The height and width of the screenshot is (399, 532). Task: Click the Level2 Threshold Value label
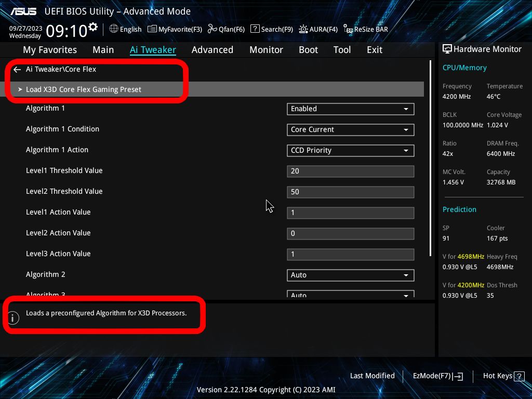[x=64, y=191]
